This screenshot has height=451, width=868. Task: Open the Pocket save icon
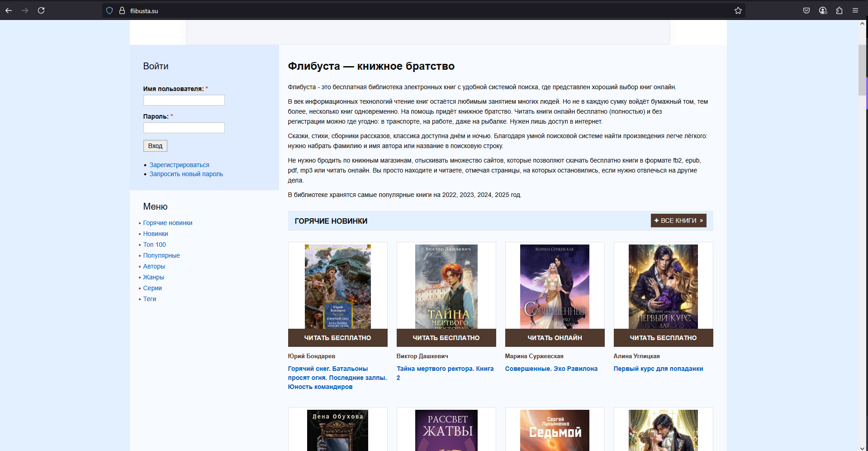[806, 10]
